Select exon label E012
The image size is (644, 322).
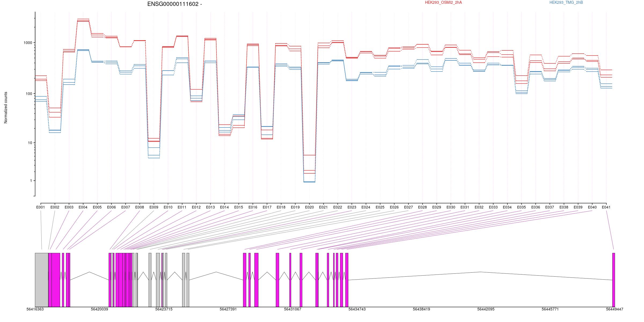coord(196,207)
